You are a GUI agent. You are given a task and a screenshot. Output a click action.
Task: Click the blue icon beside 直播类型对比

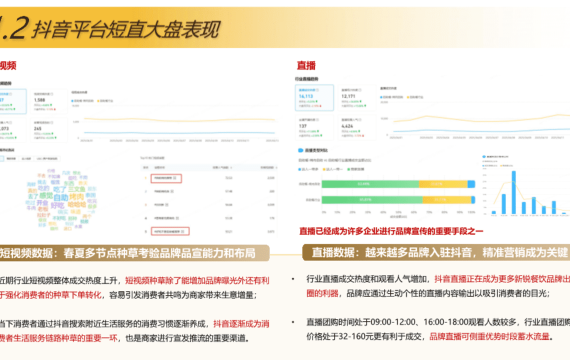(300, 150)
